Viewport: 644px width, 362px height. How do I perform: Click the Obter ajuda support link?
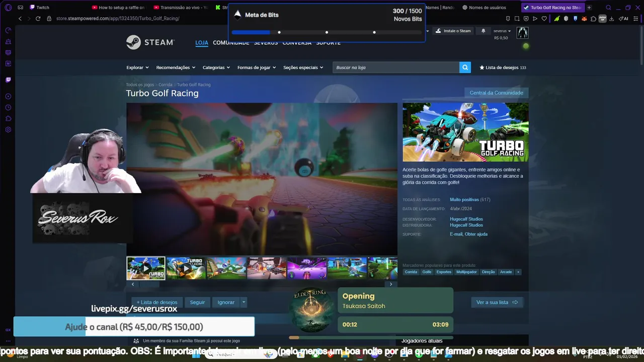coord(476,234)
